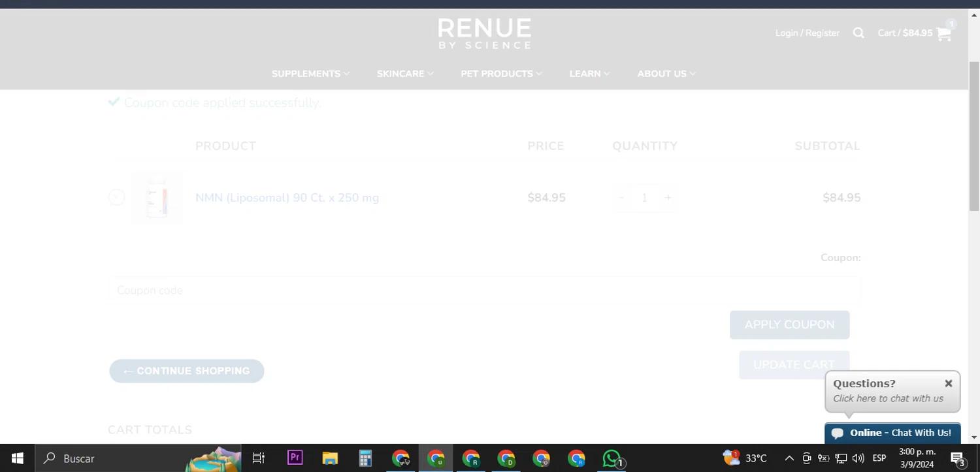Decrease quantity with minus button

621,197
